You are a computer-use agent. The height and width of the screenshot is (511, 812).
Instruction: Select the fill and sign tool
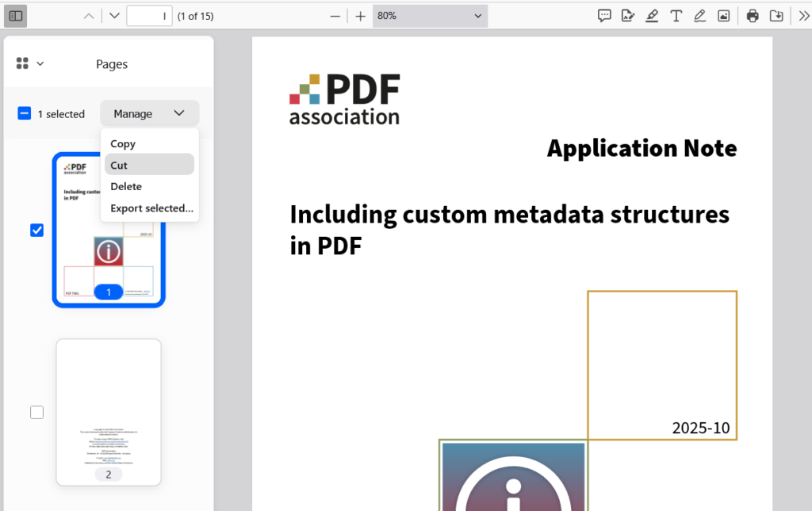tap(628, 15)
